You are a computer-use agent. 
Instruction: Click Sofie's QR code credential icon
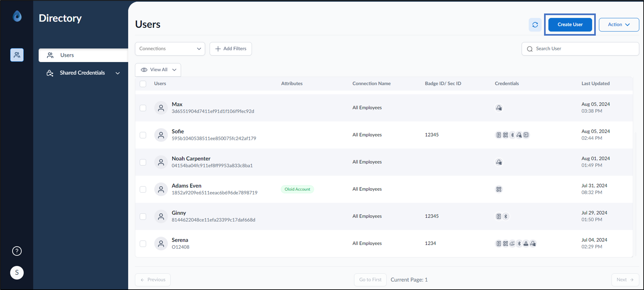coord(505,135)
